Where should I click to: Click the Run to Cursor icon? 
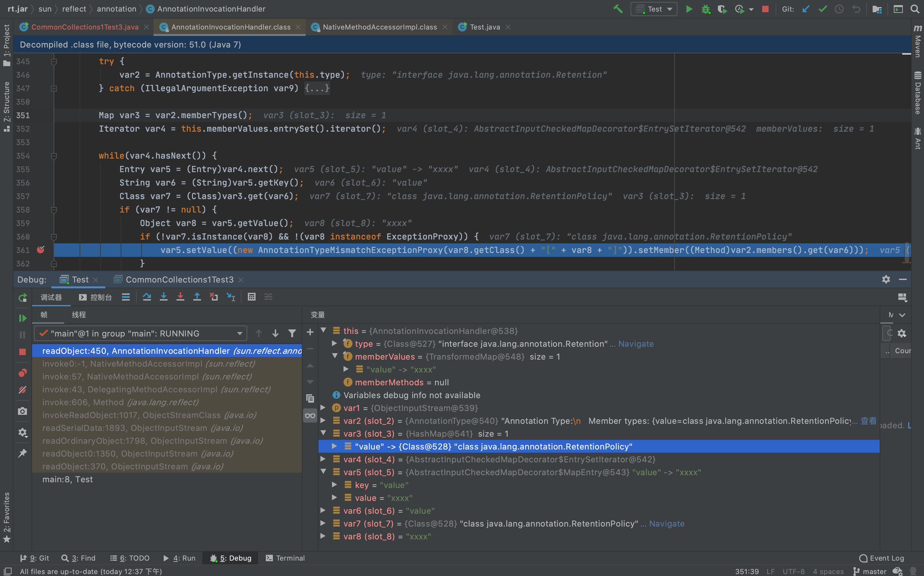[231, 297]
